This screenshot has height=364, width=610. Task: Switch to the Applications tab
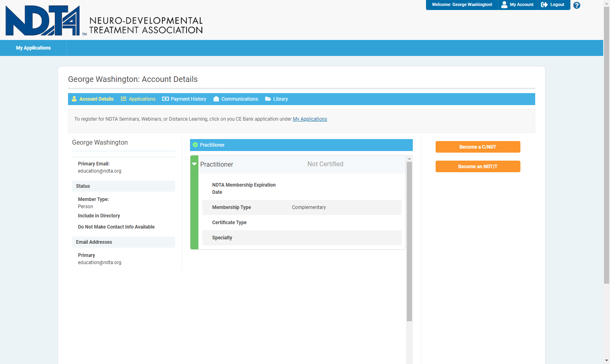(138, 99)
